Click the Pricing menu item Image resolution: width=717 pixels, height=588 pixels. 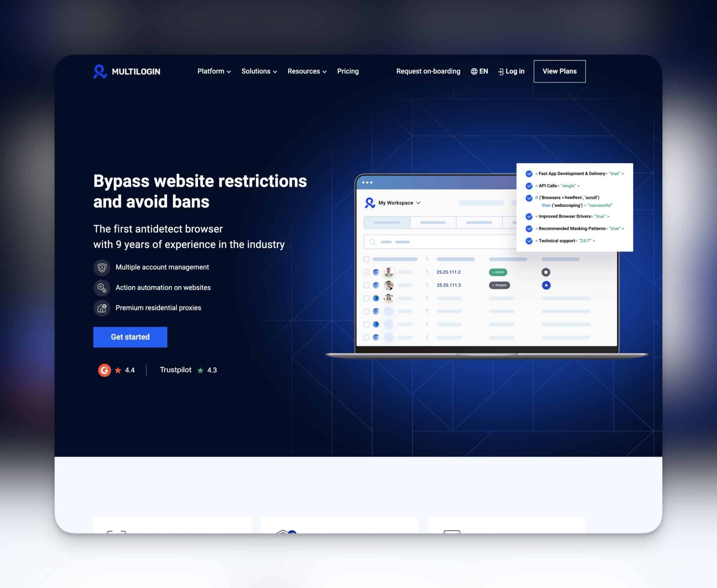coord(348,71)
